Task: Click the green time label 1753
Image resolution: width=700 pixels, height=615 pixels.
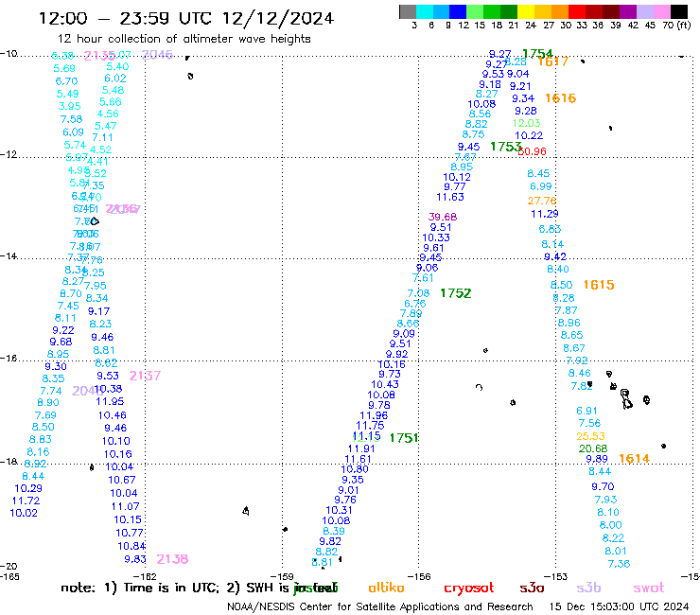Action: pyautogui.click(x=505, y=147)
